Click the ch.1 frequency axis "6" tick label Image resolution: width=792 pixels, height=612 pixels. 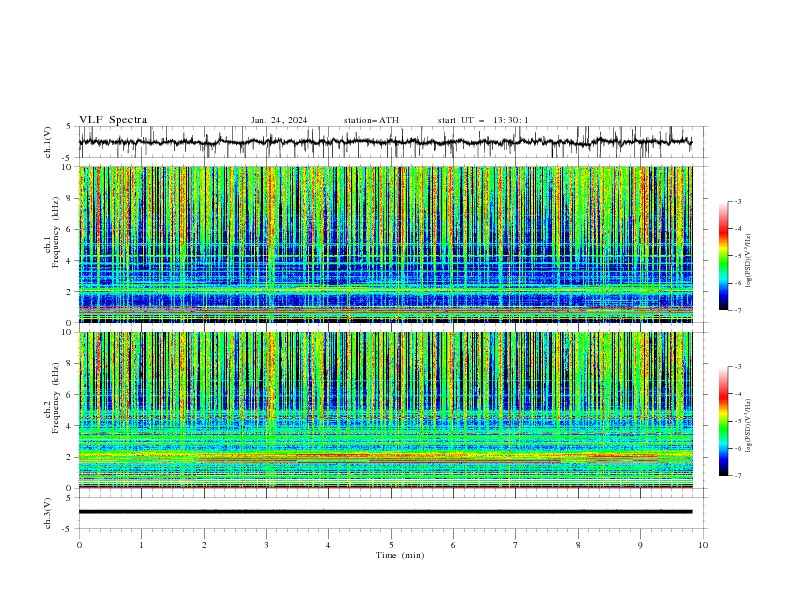click(70, 229)
